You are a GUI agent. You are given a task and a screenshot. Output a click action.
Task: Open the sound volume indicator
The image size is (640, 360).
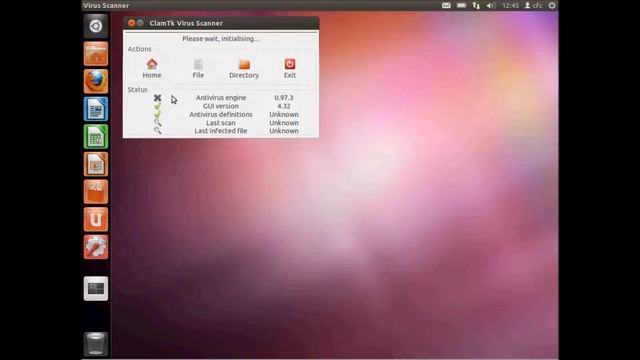tap(491, 5)
